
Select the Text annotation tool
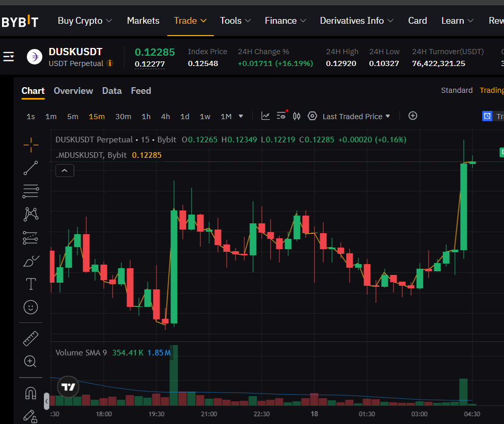coord(31,284)
